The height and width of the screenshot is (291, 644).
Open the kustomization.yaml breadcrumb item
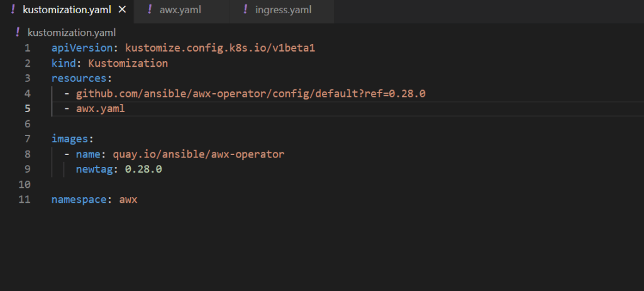point(72,32)
